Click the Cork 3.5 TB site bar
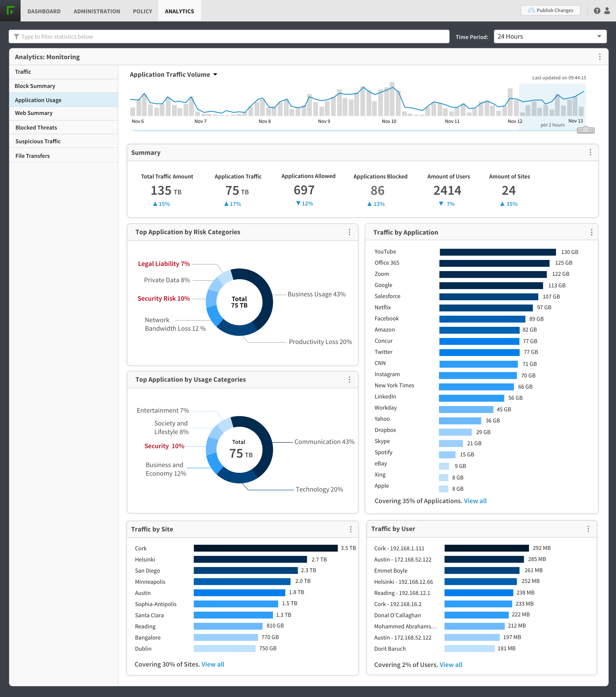 (x=265, y=548)
